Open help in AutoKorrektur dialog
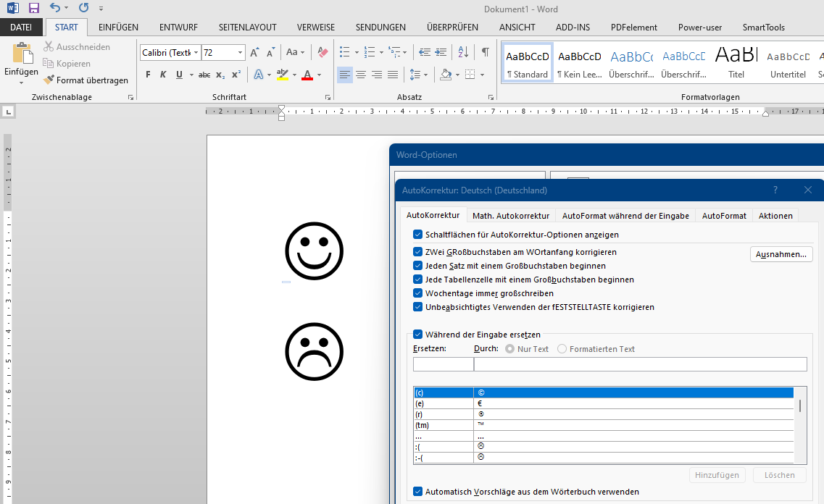Image resolution: width=824 pixels, height=504 pixels. click(x=775, y=190)
